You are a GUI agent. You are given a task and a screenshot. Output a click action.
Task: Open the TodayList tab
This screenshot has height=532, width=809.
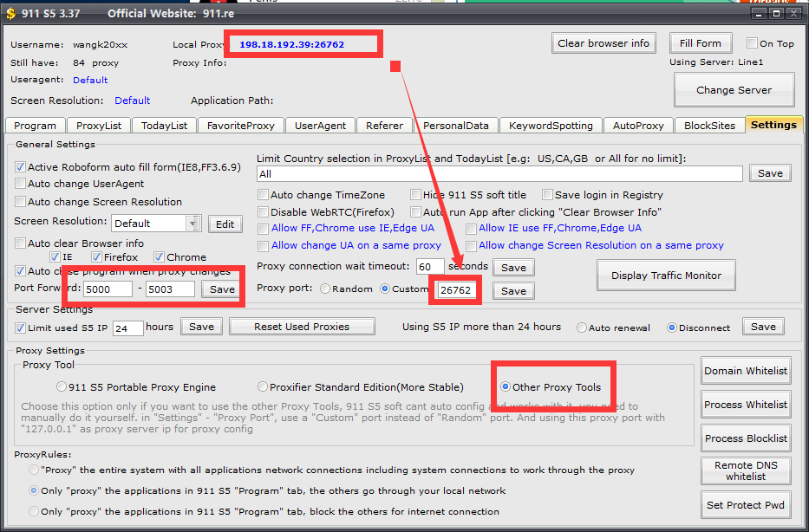pos(164,126)
